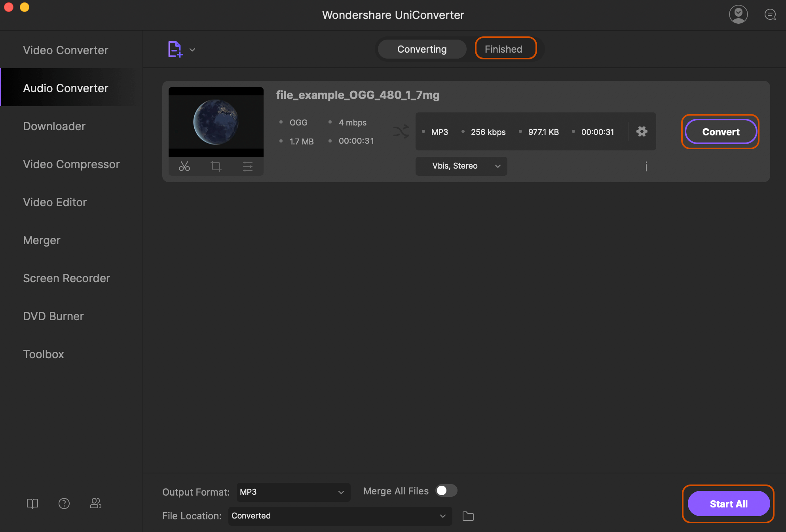Switch to the Converting tab
786x532 pixels.
pyautogui.click(x=421, y=49)
